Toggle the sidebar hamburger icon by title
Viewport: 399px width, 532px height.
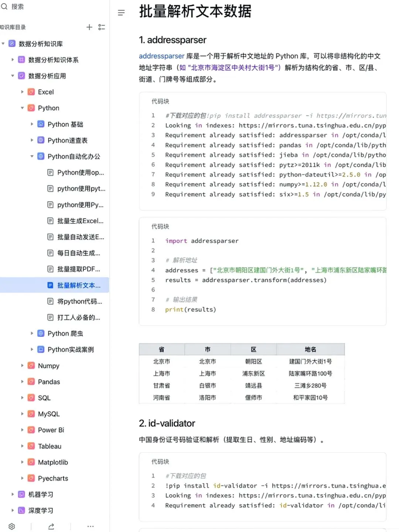[x=121, y=13]
